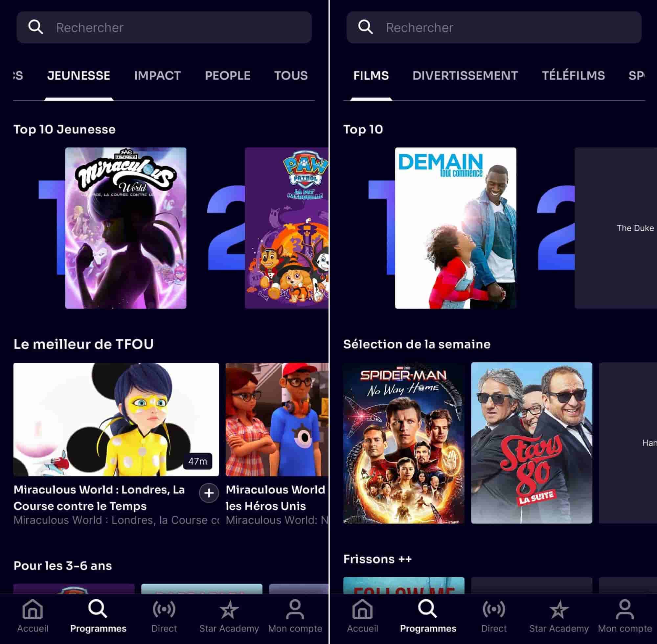Open Demain tout commence poster
Viewport: 657px width, 644px height.
[456, 228]
